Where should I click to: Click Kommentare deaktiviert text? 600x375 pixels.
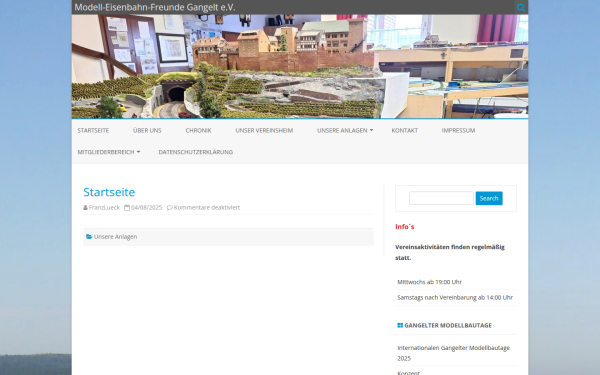[207, 208]
